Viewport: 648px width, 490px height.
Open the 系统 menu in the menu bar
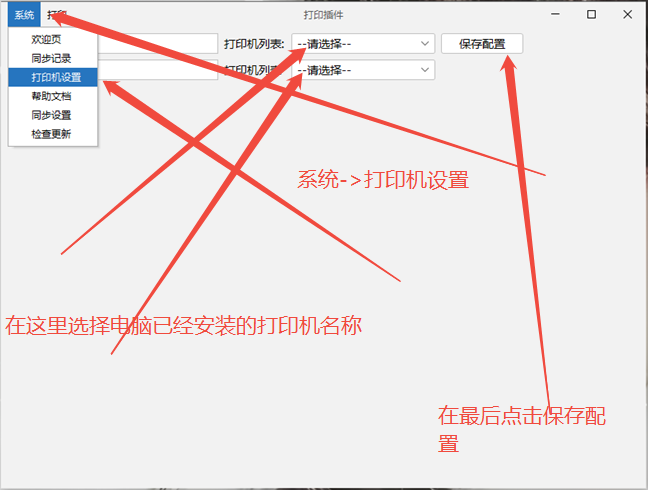[24, 15]
